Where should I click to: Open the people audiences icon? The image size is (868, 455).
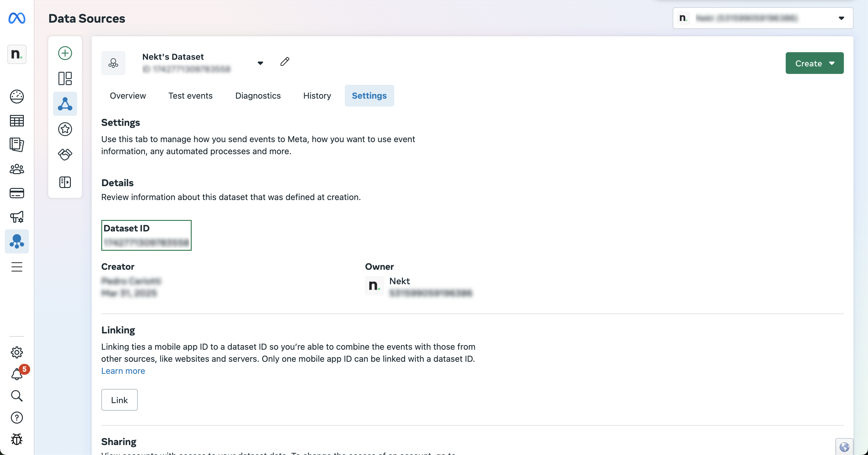click(x=17, y=169)
